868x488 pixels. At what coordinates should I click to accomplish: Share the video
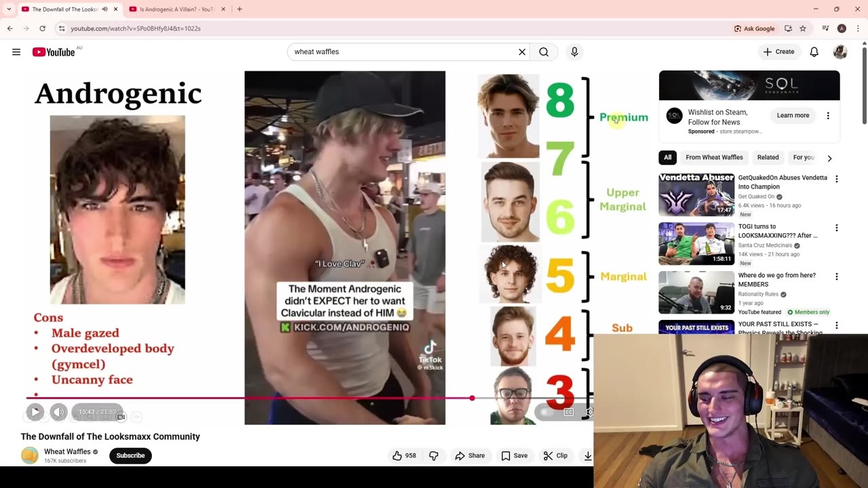click(470, 455)
